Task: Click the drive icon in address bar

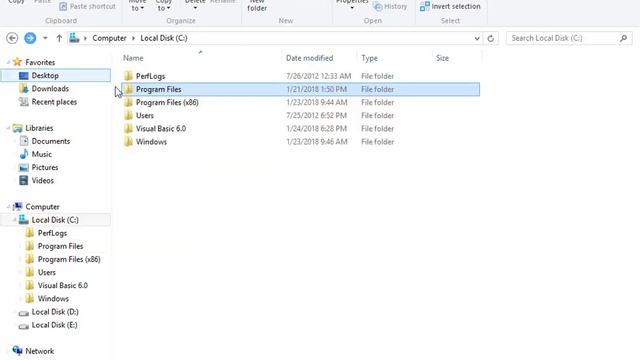Action: tap(74, 38)
